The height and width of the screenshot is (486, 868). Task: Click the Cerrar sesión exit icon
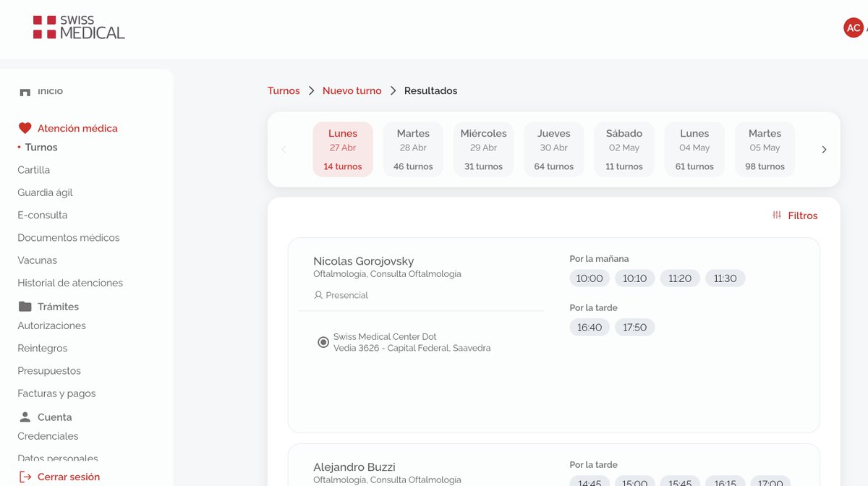pos(25,477)
